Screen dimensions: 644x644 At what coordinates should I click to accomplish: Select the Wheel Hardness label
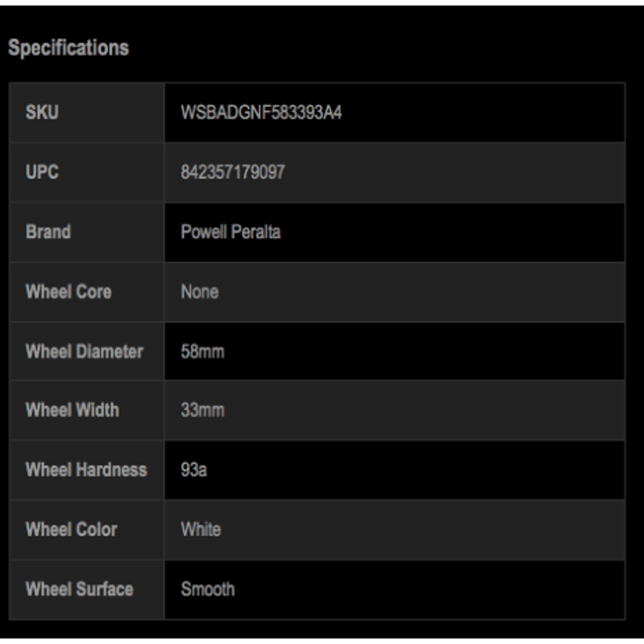pyautogui.click(x=86, y=470)
